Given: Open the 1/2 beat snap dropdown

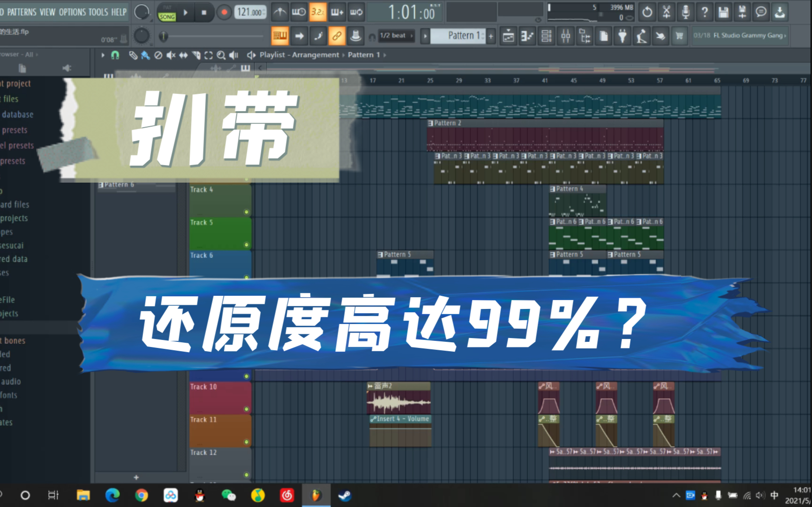Looking at the screenshot, I should point(396,36).
